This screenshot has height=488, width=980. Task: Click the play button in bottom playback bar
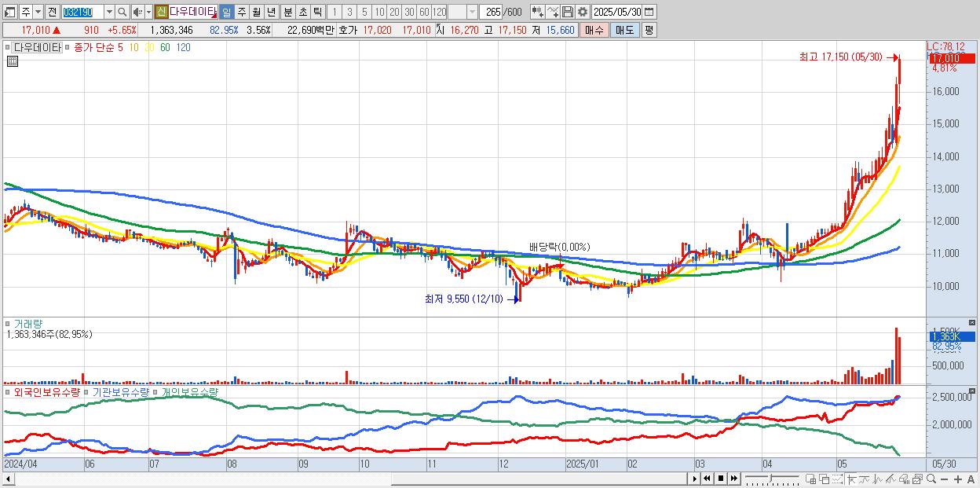[x=694, y=479]
